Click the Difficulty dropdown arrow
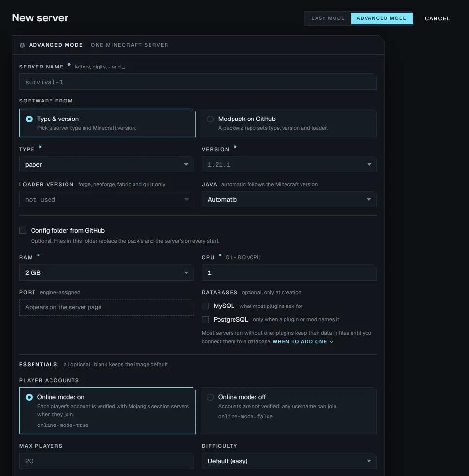 [369, 461]
